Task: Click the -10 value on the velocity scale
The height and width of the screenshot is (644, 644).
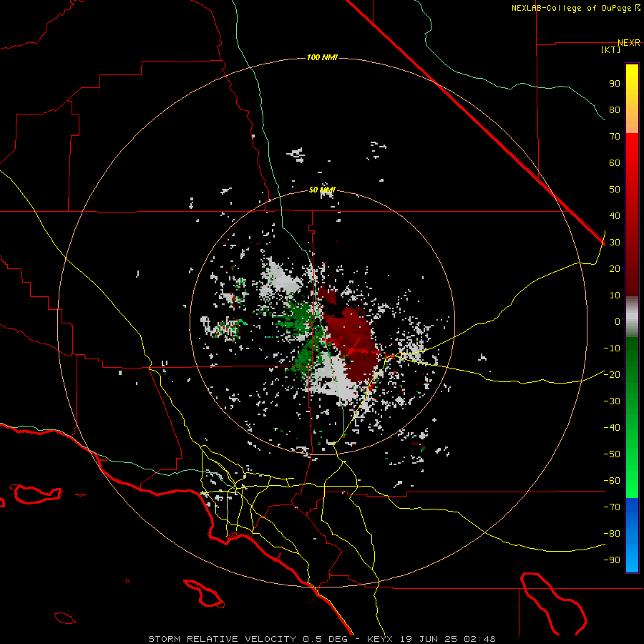Action: 612,348
